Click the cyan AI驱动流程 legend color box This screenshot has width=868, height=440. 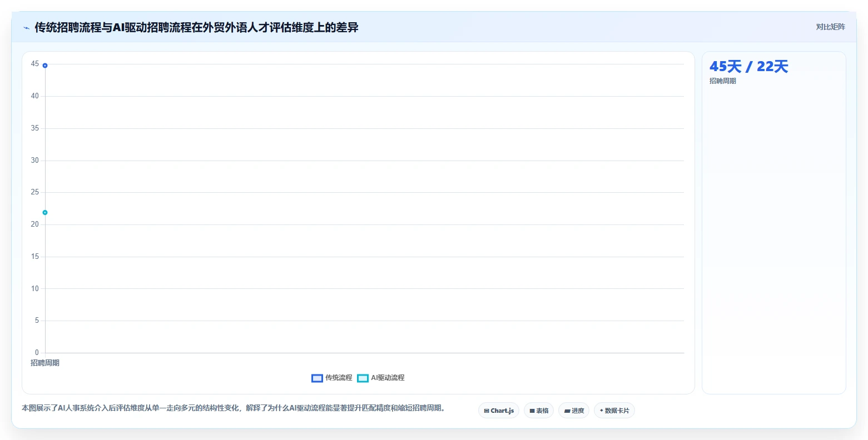coord(363,378)
